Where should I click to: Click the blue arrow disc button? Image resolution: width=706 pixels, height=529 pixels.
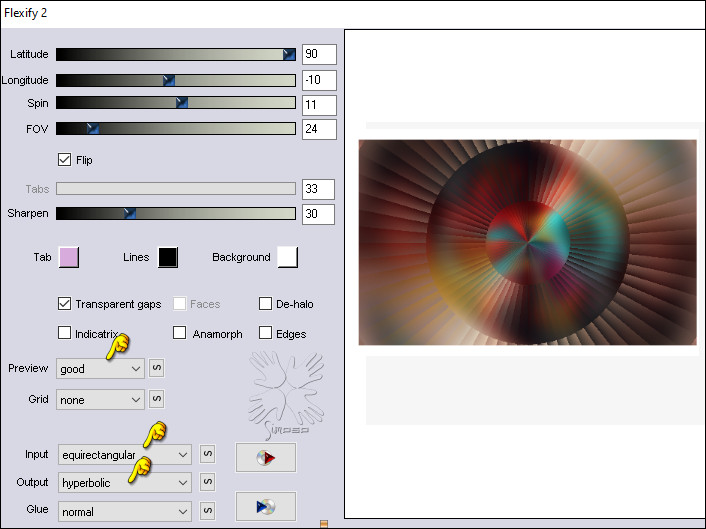[265, 507]
